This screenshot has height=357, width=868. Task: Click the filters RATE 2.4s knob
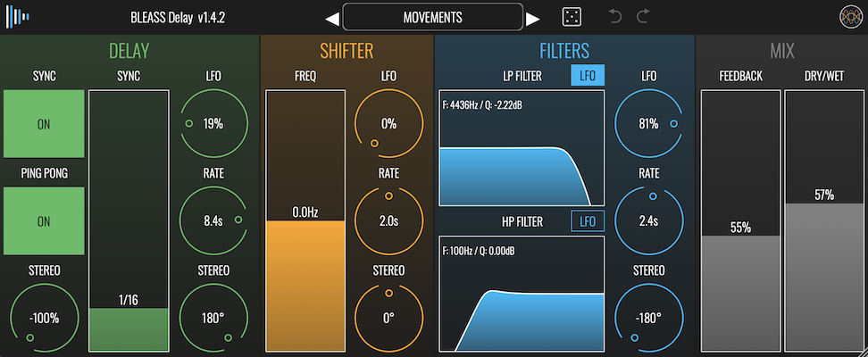[649, 220]
